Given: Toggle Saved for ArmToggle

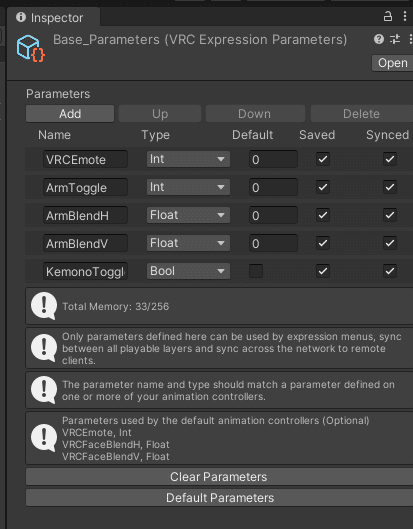Looking at the screenshot, I should pyautogui.click(x=323, y=187).
